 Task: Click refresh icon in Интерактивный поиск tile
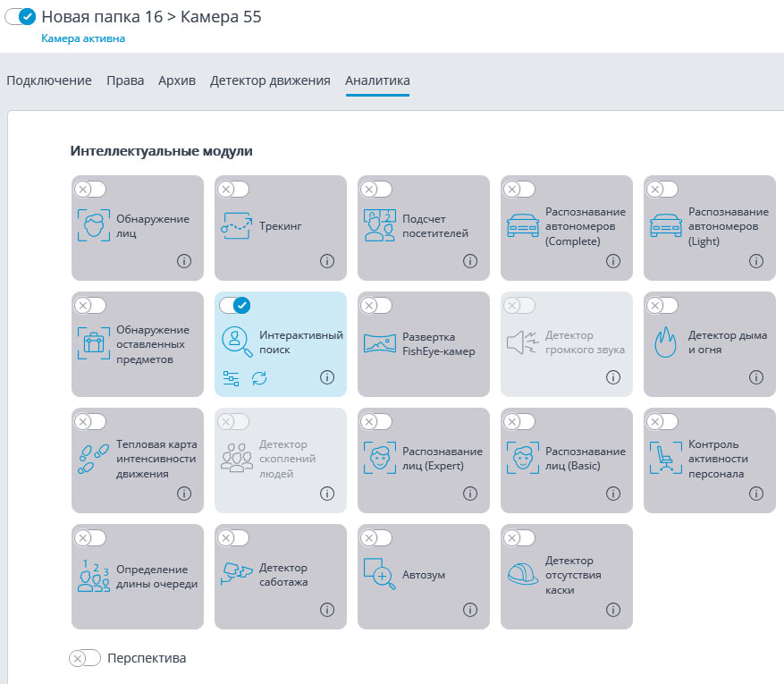point(259,378)
